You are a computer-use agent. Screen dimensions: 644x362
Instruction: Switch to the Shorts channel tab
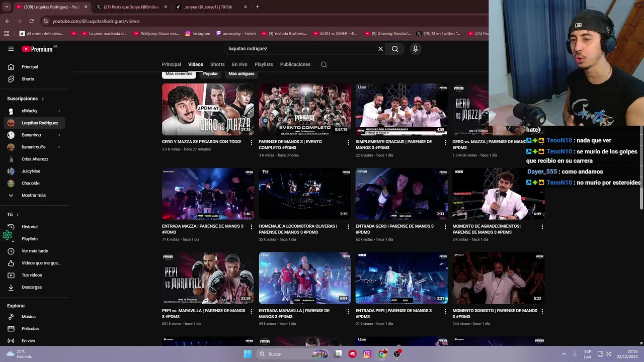[x=217, y=64]
